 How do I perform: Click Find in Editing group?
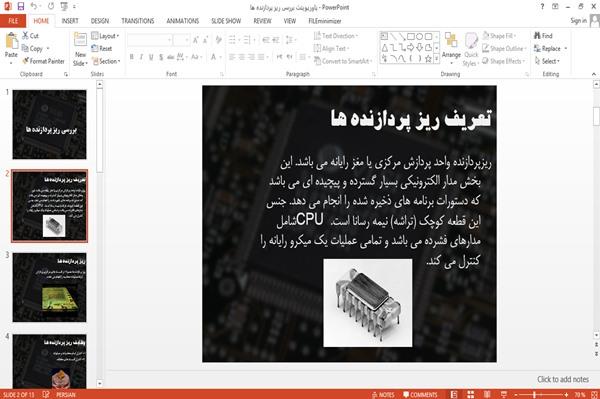(x=543, y=36)
